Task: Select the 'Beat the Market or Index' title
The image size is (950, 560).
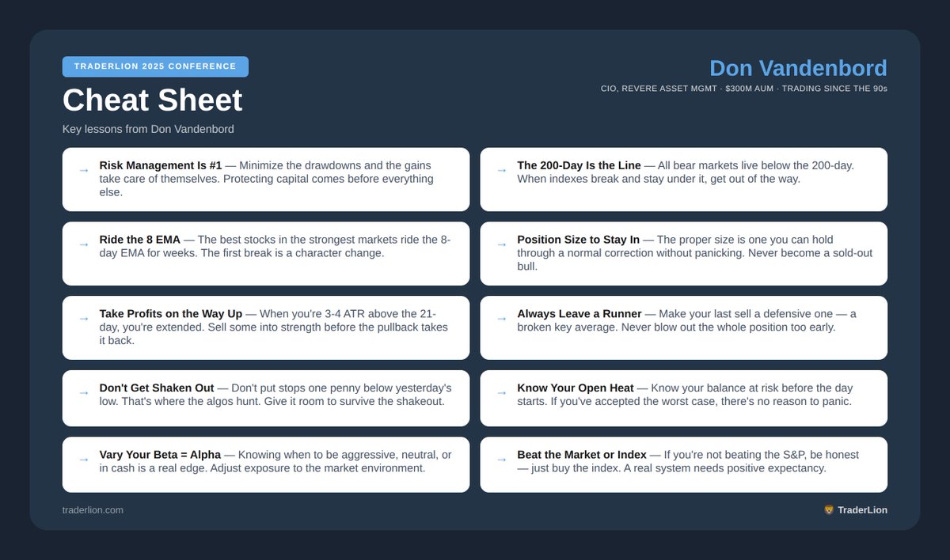Action: click(582, 455)
